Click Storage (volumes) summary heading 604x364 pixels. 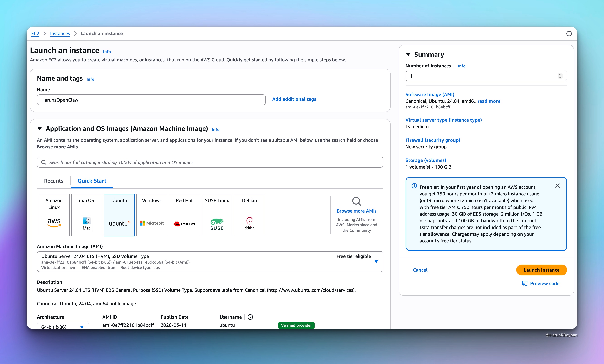coord(426,160)
